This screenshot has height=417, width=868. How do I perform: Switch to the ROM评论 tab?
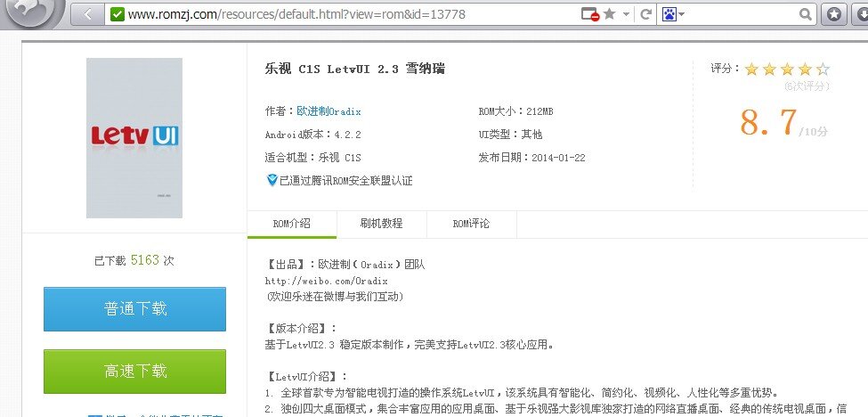[471, 224]
